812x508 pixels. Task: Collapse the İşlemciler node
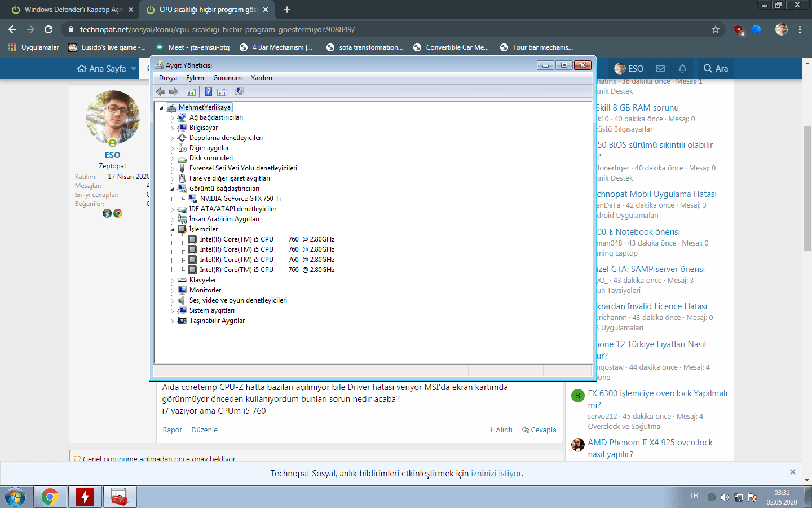tap(172, 230)
